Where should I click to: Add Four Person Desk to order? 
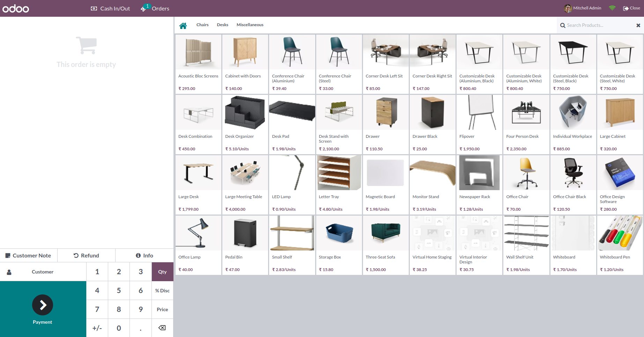pos(526,124)
